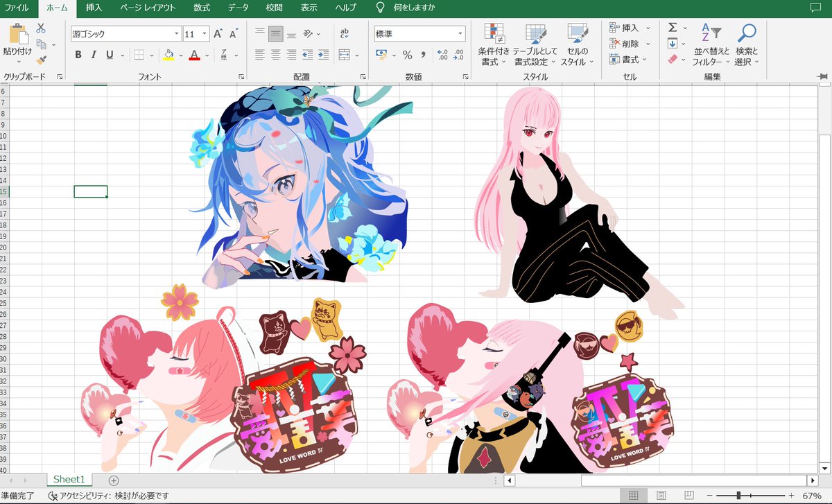This screenshot has width=832, height=504.
Task: Increase decimal places
Action: (x=442, y=55)
